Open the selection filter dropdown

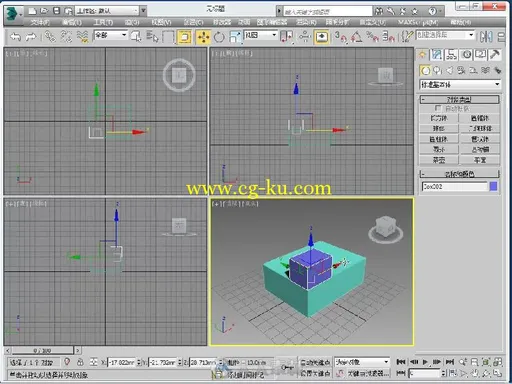click(x=110, y=35)
